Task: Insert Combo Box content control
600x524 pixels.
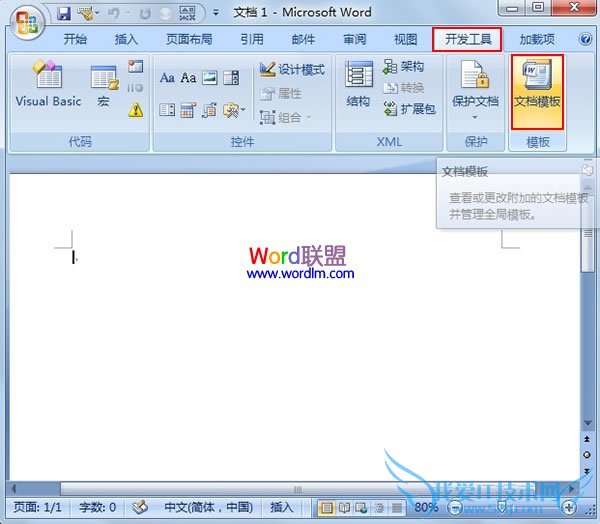Action: [231, 78]
